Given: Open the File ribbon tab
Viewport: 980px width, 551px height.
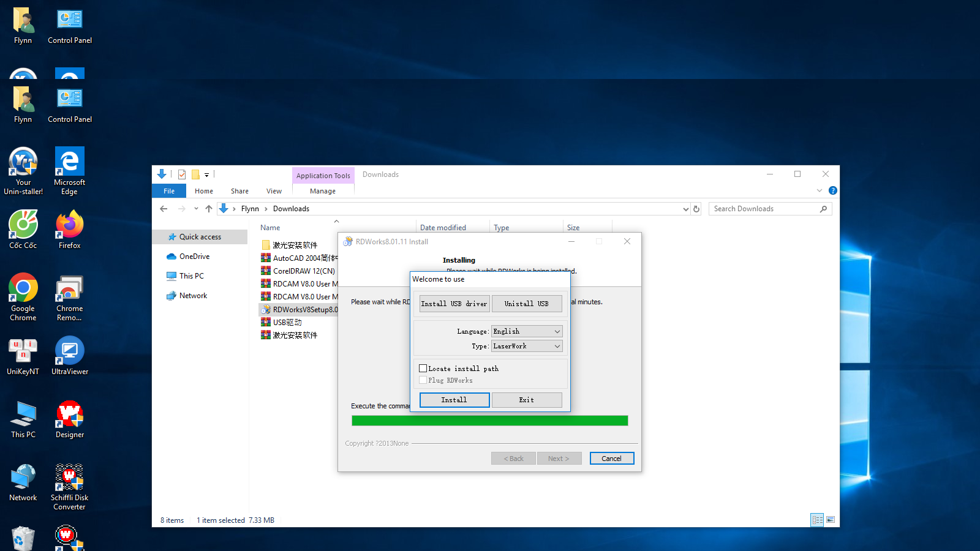Looking at the screenshot, I should [x=169, y=191].
